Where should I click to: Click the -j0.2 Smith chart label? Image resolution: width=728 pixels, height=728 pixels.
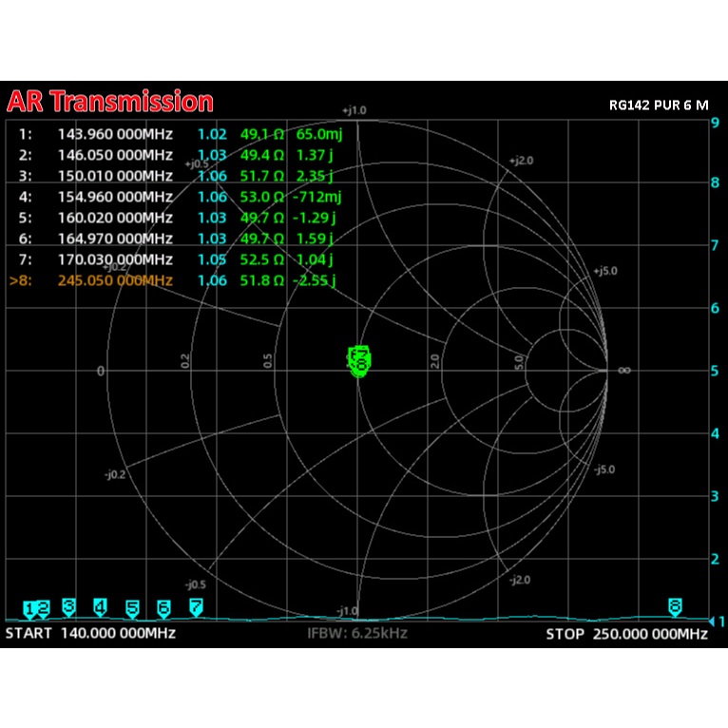pyautogui.click(x=115, y=474)
